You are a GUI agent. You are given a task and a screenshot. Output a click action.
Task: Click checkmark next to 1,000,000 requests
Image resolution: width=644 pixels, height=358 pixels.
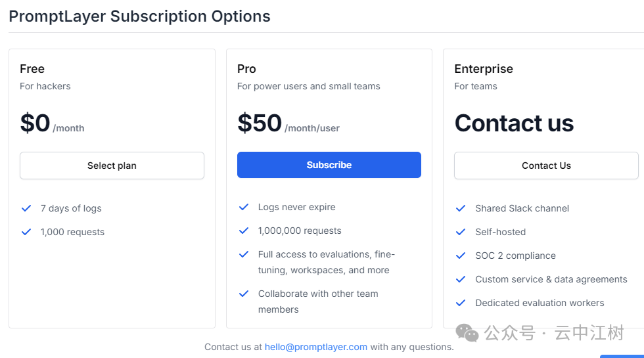point(244,231)
